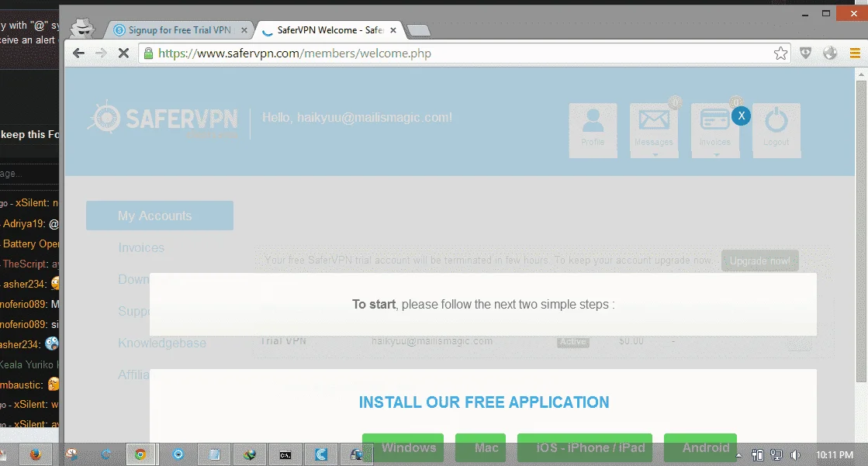The height and width of the screenshot is (466, 868).
Task: Open Firefox from the taskbar
Action: tap(36, 454)
